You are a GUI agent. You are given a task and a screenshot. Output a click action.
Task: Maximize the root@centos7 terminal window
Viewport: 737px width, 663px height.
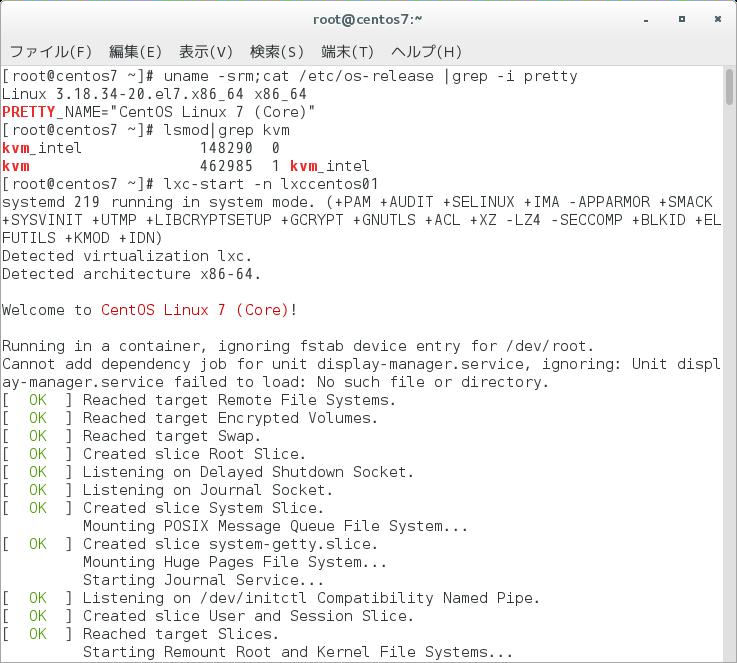[682, 19]
